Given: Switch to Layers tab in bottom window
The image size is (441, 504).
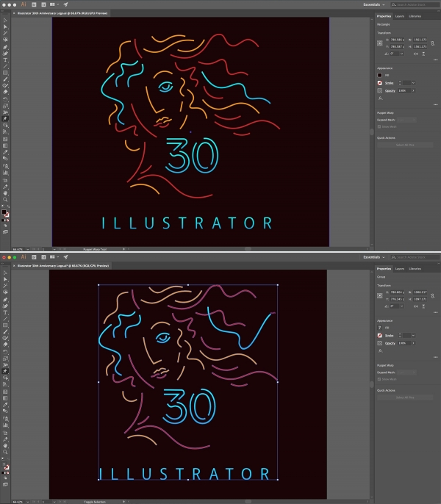Looking at the screenshot, I should (400, 269).
